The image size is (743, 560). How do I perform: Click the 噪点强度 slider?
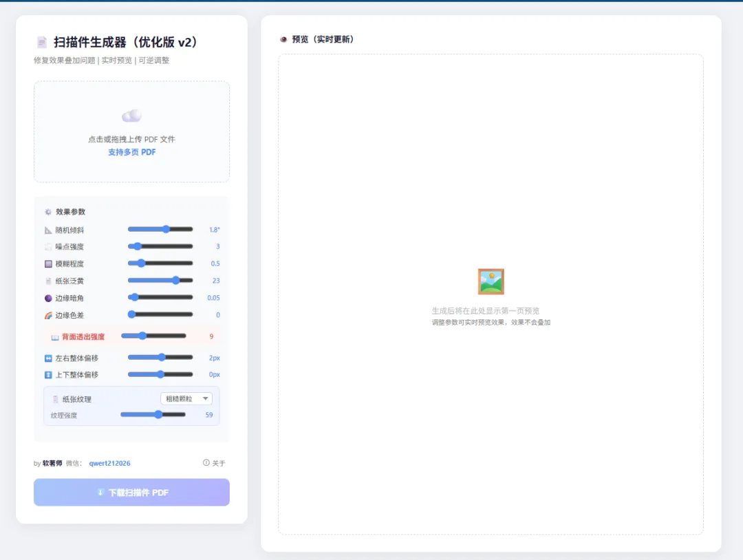point(160,246)
